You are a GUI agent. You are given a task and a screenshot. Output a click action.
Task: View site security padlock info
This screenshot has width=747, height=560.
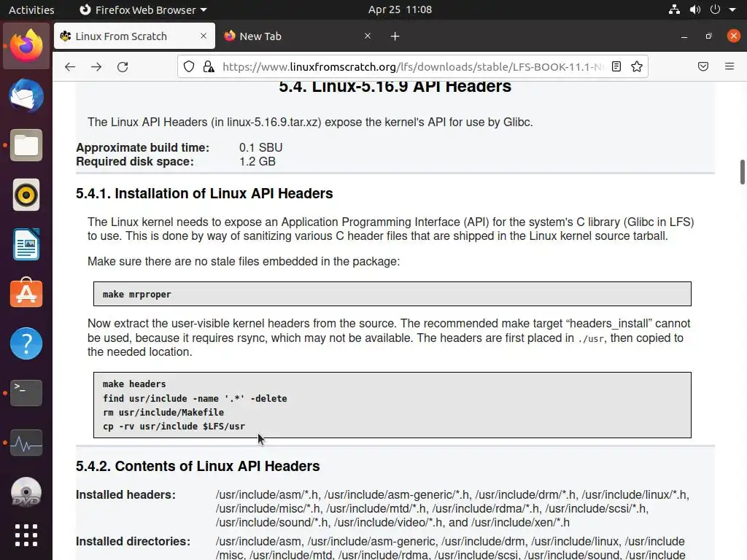point(209,66)
